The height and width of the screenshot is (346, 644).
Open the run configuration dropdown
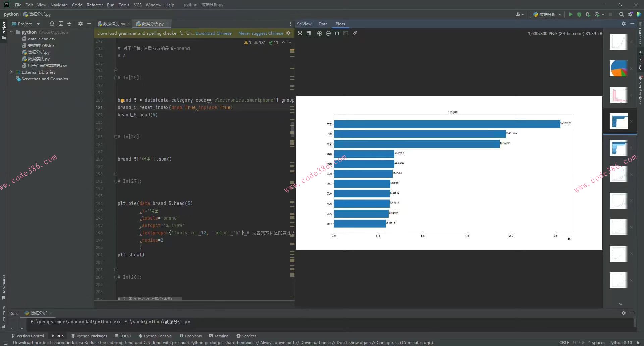[x=547, y=14]
